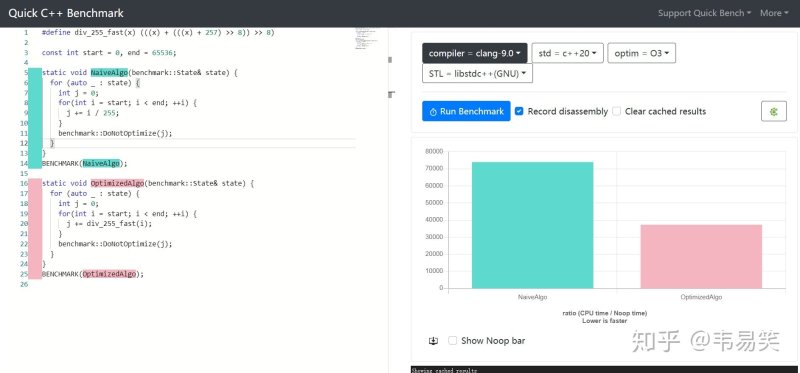Open the std = c++20 dropdown

pos(567,53)
